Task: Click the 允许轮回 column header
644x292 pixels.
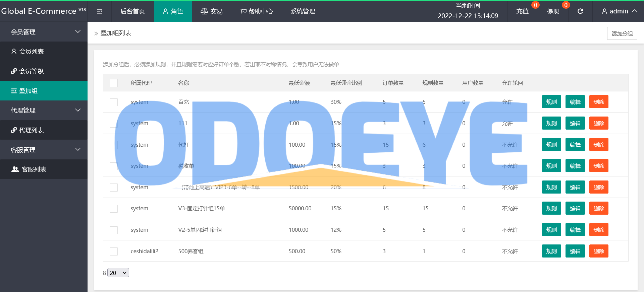Action: click(513, 83)
